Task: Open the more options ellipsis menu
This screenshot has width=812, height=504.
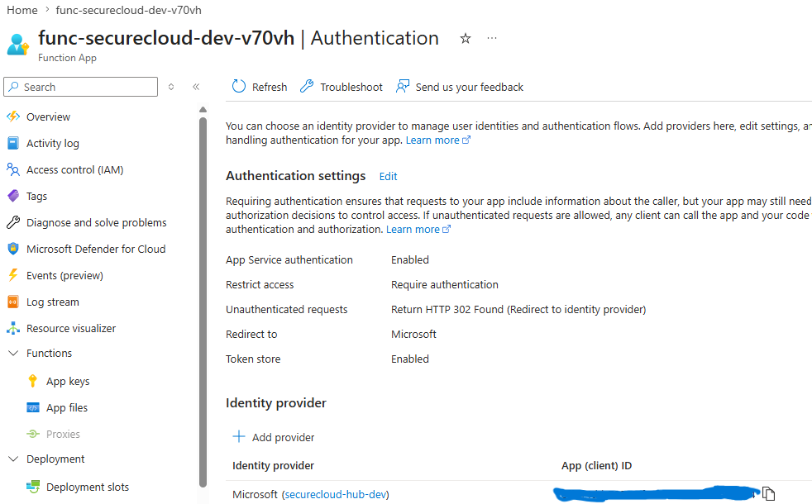Action: pos(492,39)
